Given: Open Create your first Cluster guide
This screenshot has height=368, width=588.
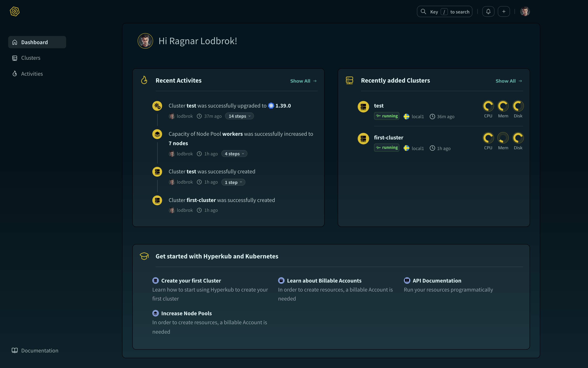Looking at the screenshot, I should click(191, 280).
